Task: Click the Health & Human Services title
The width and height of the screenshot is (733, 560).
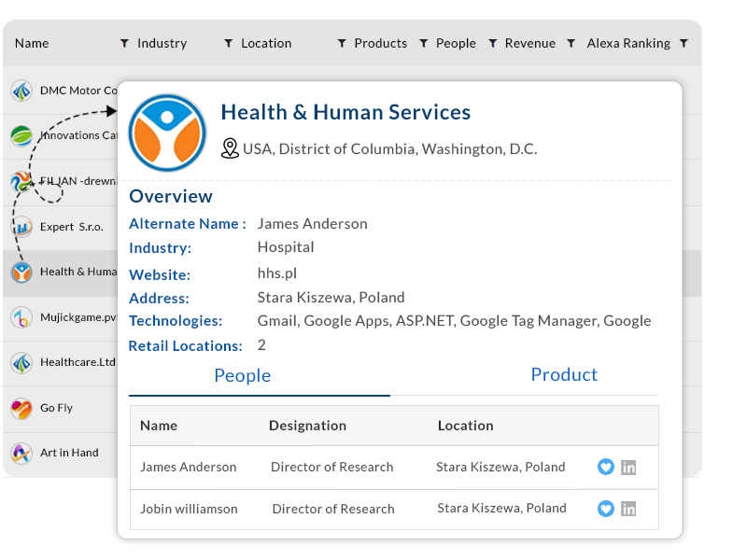Action: click(x=345, y=113)
